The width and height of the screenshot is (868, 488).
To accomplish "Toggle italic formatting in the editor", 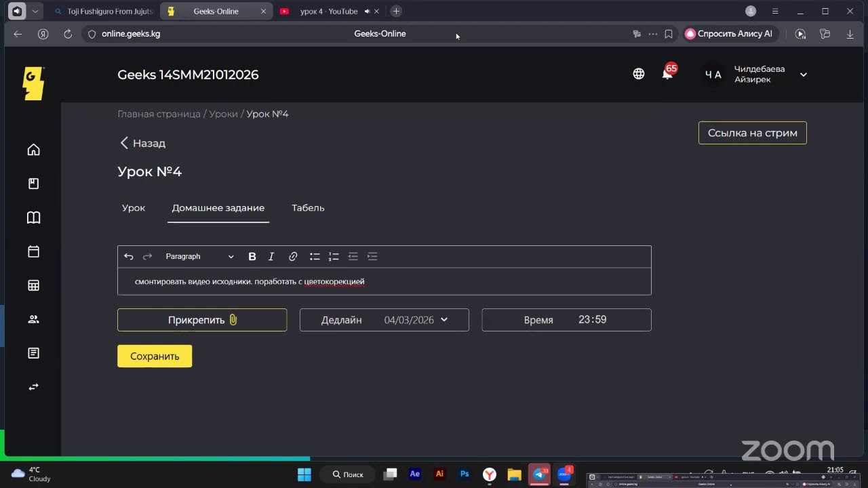I will pos(271,256).
